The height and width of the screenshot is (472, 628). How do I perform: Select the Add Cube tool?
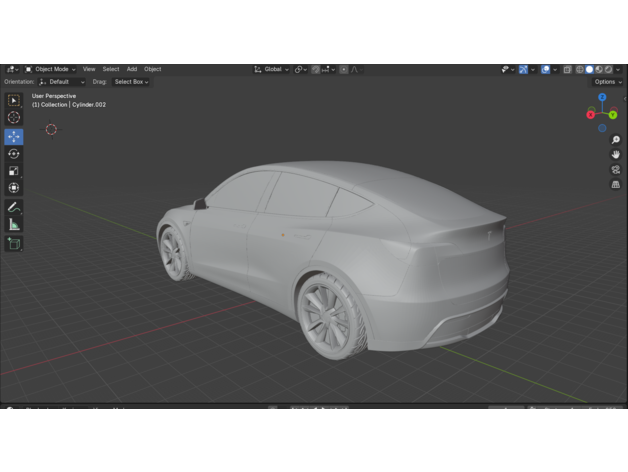click(x=14, y=243)
